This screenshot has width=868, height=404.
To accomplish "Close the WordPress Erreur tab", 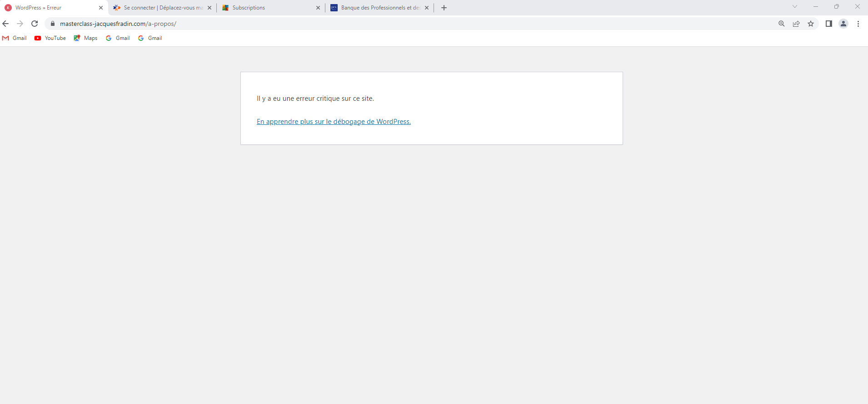I will click(x=101, y=8).
